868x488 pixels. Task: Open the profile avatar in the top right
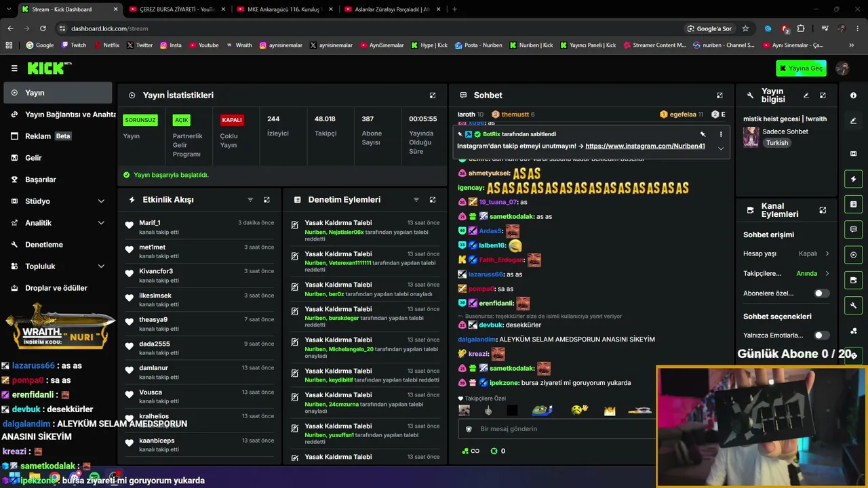pyautogui.click(x=843, y=68)
